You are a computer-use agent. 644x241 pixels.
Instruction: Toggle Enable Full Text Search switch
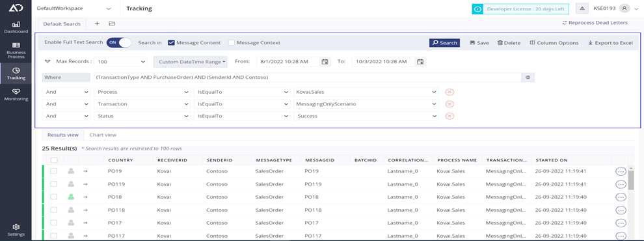tap(118, 43)
